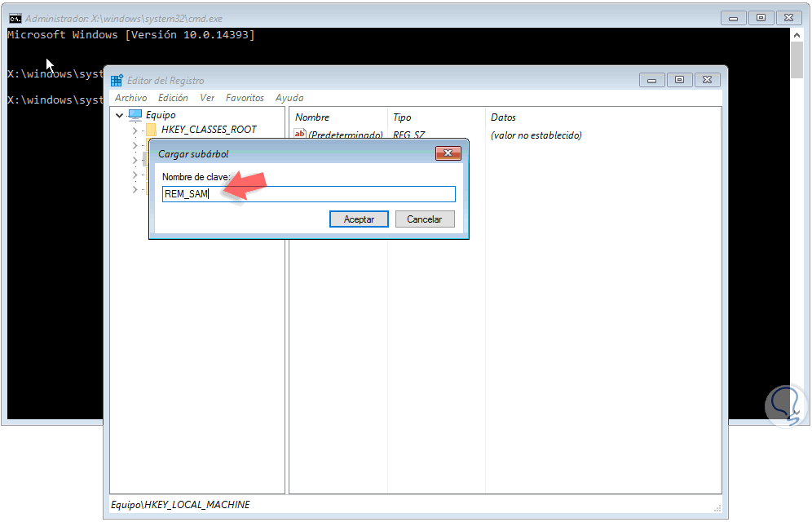
Task: Close the cmd.exe window
Action: click(788, 18)
